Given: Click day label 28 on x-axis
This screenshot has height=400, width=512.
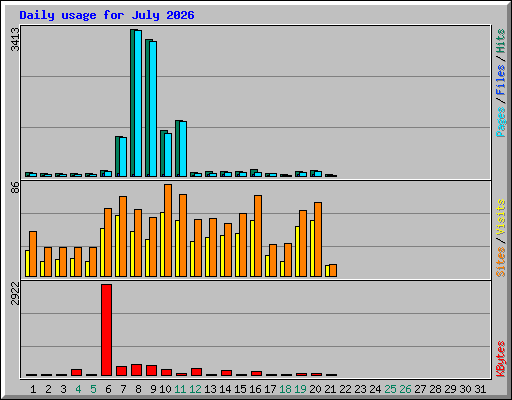Looking at the screenshot, I should click(435, 389).
